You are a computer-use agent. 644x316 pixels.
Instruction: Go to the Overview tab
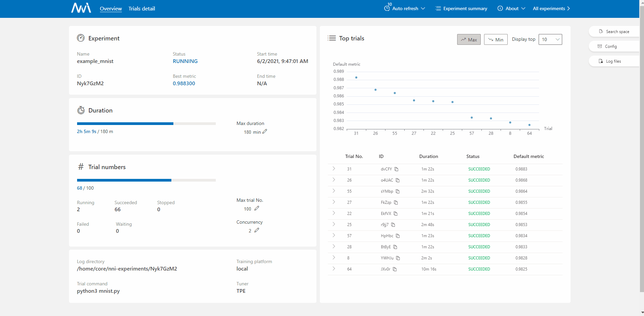coord(111,9)
